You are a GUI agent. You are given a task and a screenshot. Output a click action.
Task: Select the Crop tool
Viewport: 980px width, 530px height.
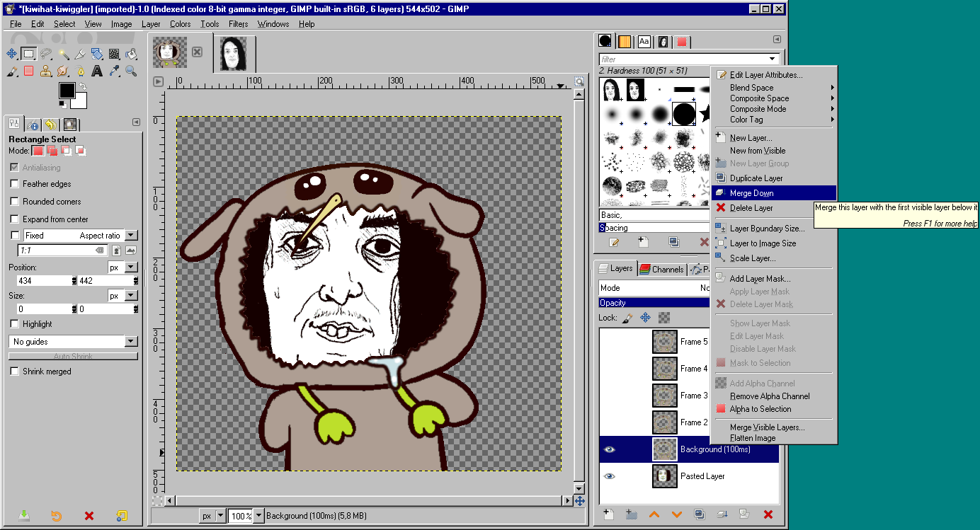tap(79, 53)
